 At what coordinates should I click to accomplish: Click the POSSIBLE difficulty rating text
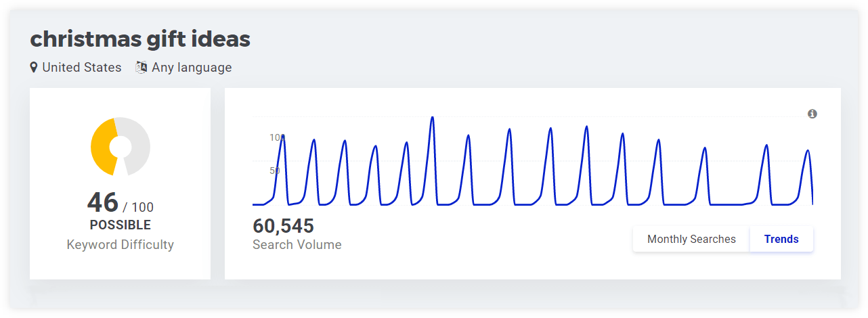point(121,225)
